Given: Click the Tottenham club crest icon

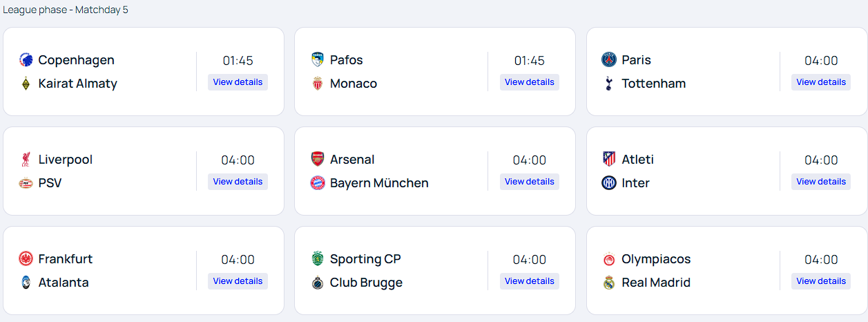Looking at the screenshot, I should click(608, 84).
